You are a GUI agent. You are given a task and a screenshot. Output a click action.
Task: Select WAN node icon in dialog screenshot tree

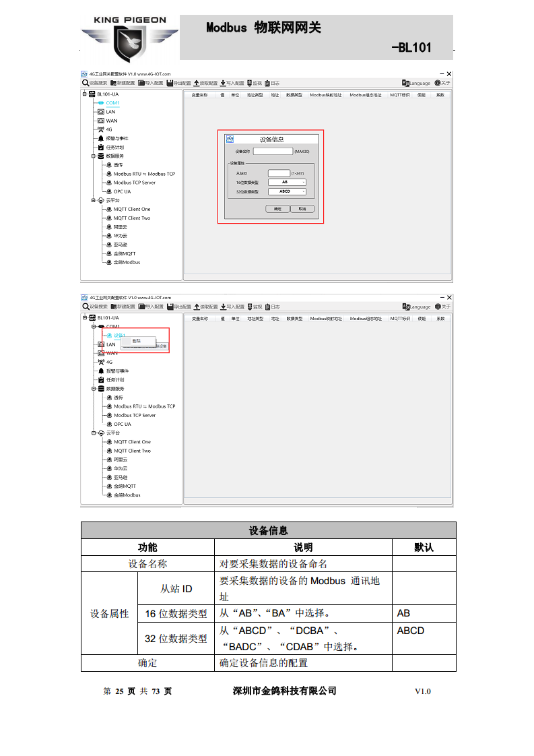(101, 121)
